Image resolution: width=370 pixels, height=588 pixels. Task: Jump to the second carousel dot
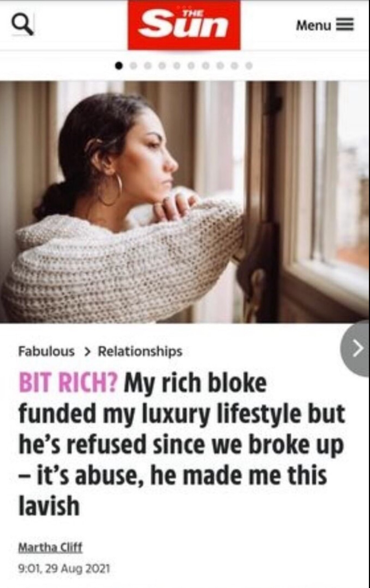tap(134, 66)
